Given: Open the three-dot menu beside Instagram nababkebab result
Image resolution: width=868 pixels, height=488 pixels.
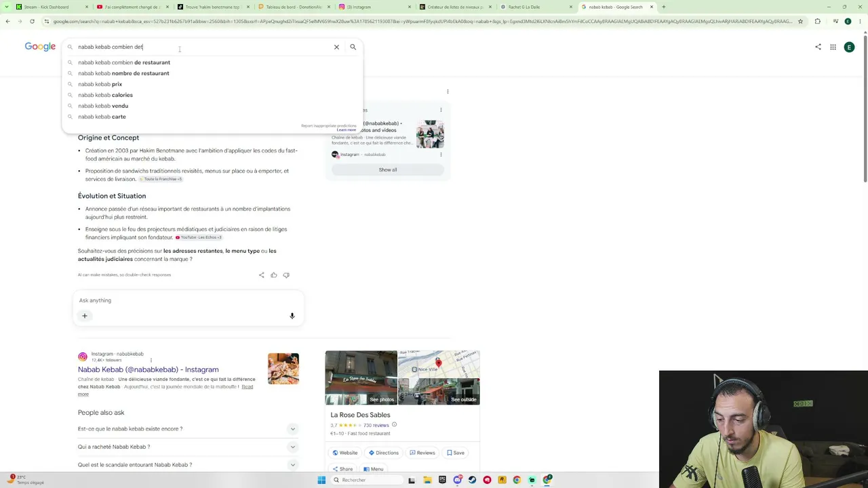Looking at the screenshot, I should 151,360.
